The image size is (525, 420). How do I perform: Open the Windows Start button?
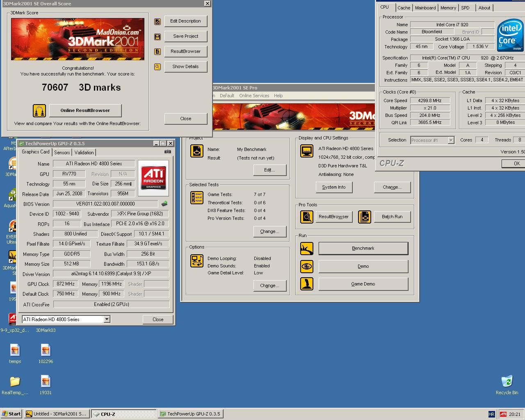point(11,414)
